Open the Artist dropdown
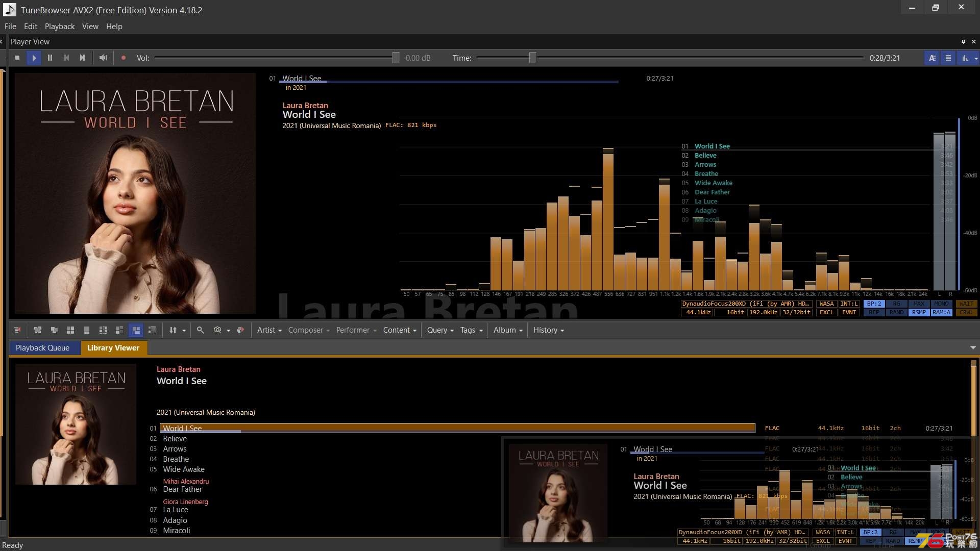The image size is (980, 551). click(x=269, y=330)
